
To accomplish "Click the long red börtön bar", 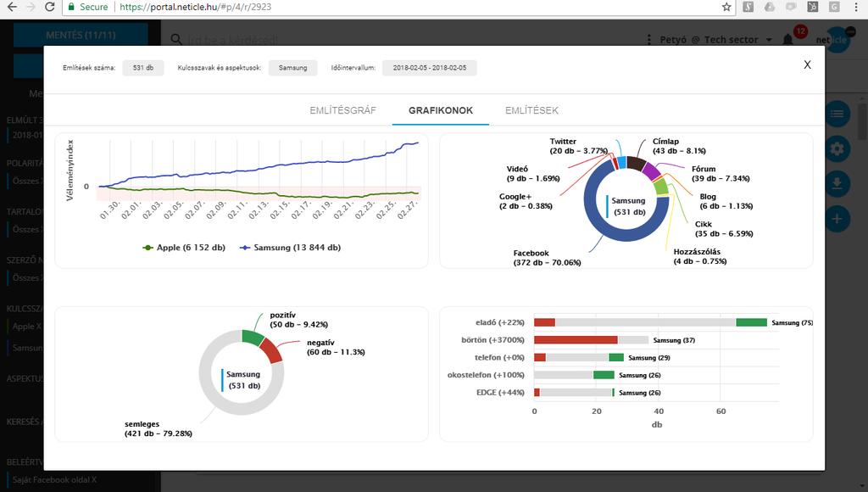I will click(576, 339).
